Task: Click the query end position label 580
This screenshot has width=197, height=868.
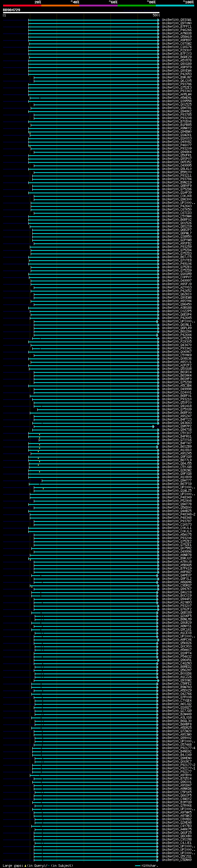Action: coord(155,15)
